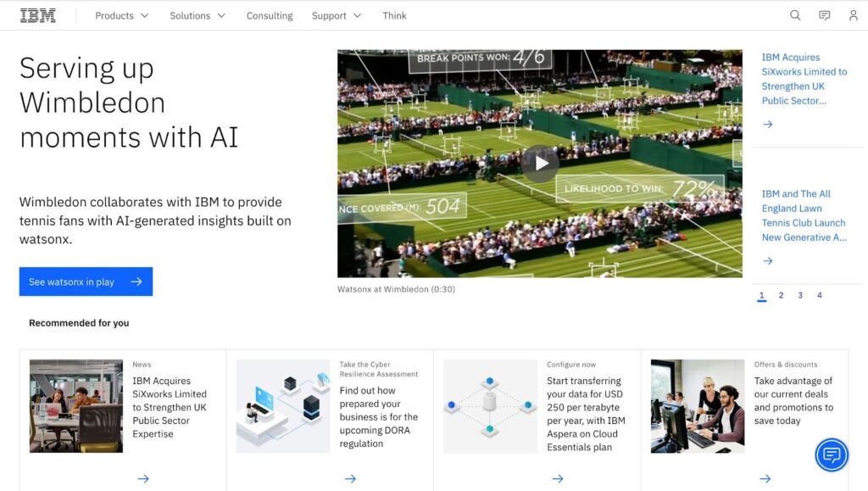Click Watsonx at Wimbledon (0:30) caption
The height and width of the screenshot is (491, 868).
click(397, 289)
